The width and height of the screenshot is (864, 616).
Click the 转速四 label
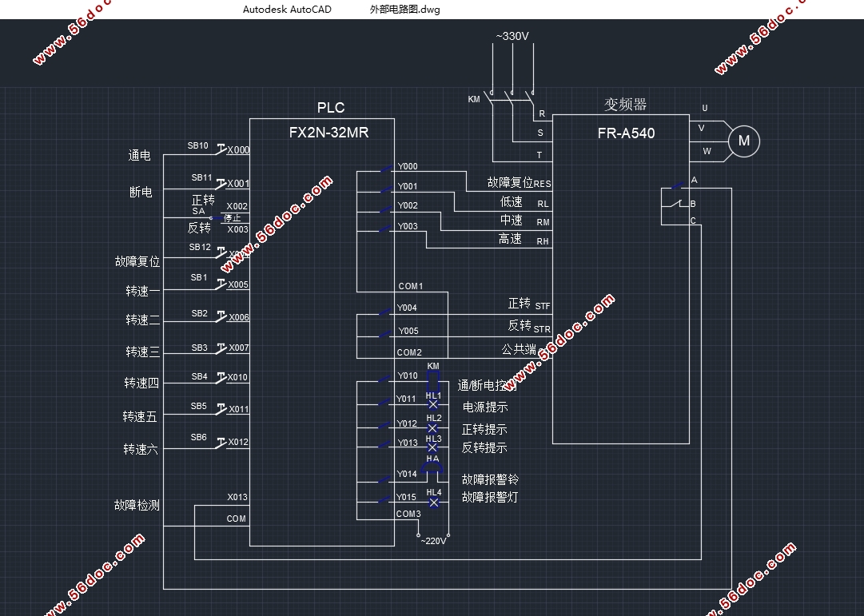click(141, 383)
